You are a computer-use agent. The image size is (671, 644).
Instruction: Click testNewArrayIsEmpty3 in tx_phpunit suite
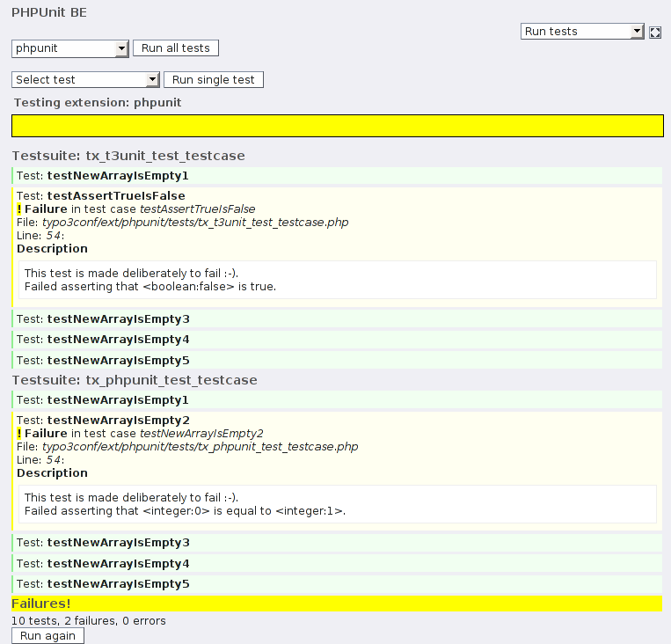click(x=337, y=543)
